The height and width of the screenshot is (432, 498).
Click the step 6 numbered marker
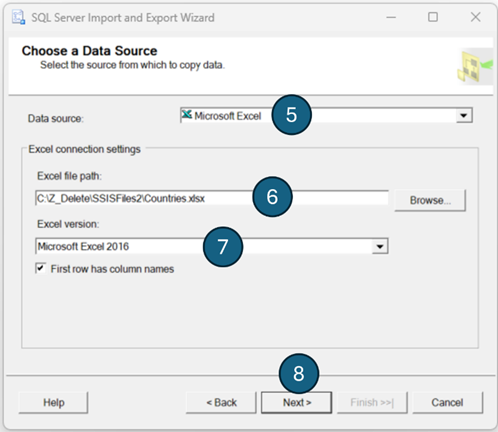[272, 197]
